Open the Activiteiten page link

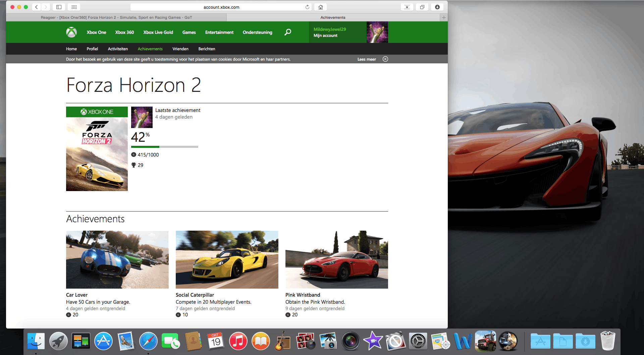tap(118, 49)
